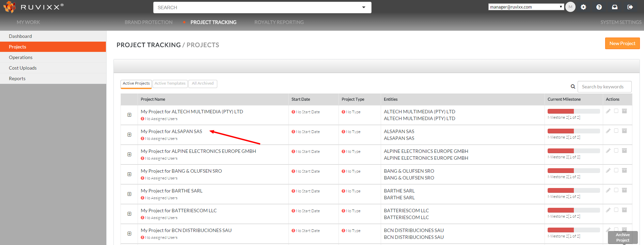Open the My Project for ALSAPAN SAS link
This screenshot has height=245, width=644.
(x=171, y=131)
